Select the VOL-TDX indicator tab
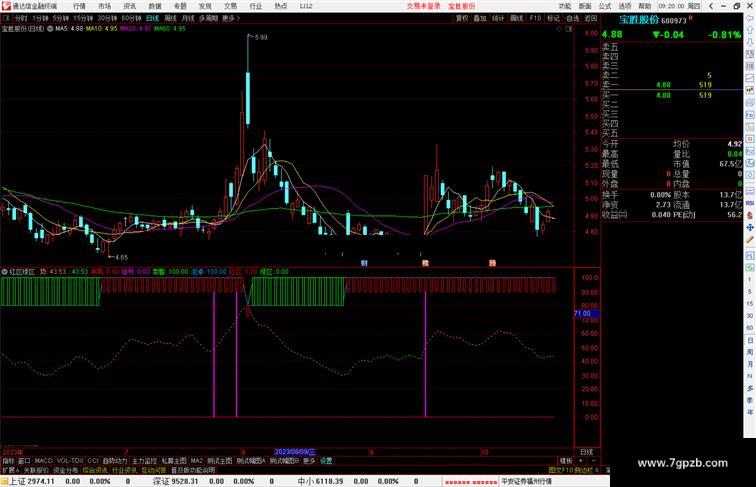The height and width of the screenshot is (487, 756). [x=70, y=461]
